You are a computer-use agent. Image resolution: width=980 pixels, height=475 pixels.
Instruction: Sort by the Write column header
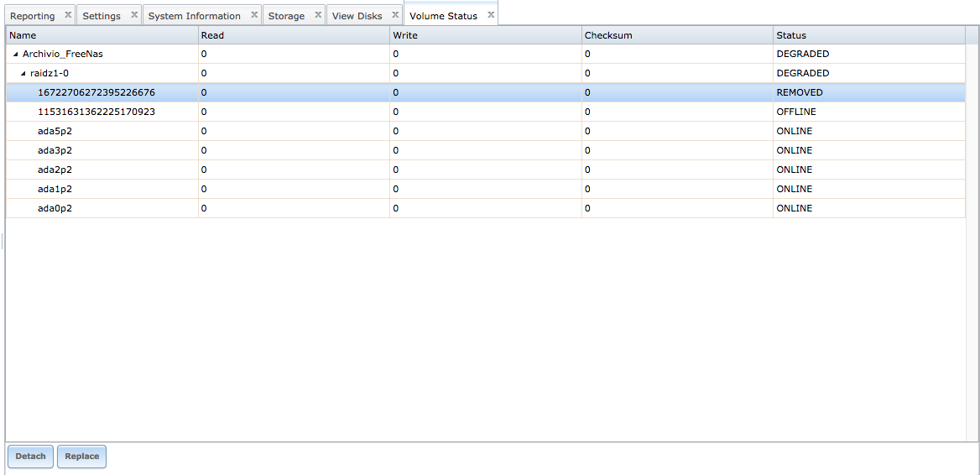pos(486,35)
